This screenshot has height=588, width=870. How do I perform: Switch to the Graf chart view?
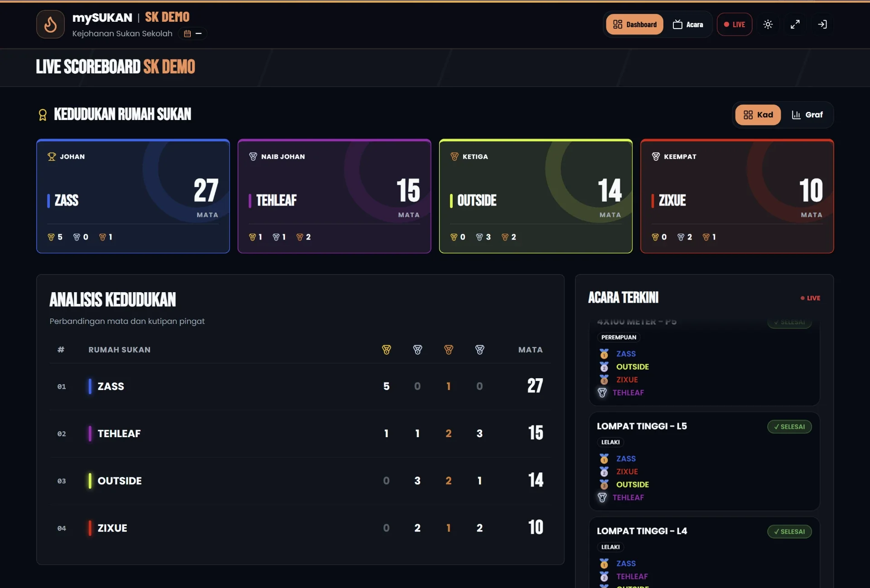[x=807, y=115]
